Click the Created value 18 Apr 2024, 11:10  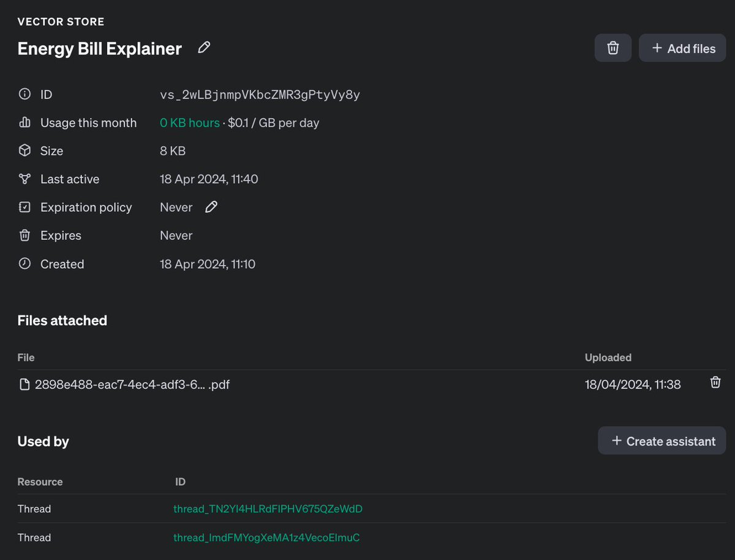208,264
